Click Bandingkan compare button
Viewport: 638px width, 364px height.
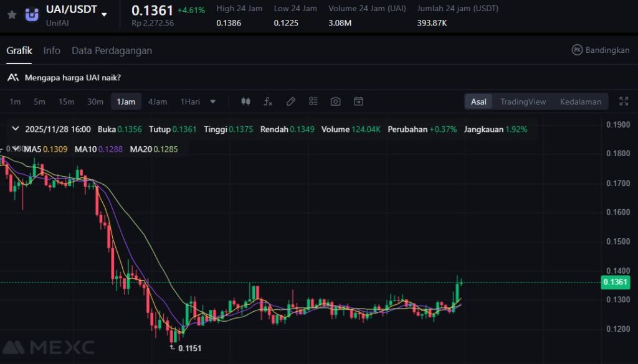click(601, 50)
